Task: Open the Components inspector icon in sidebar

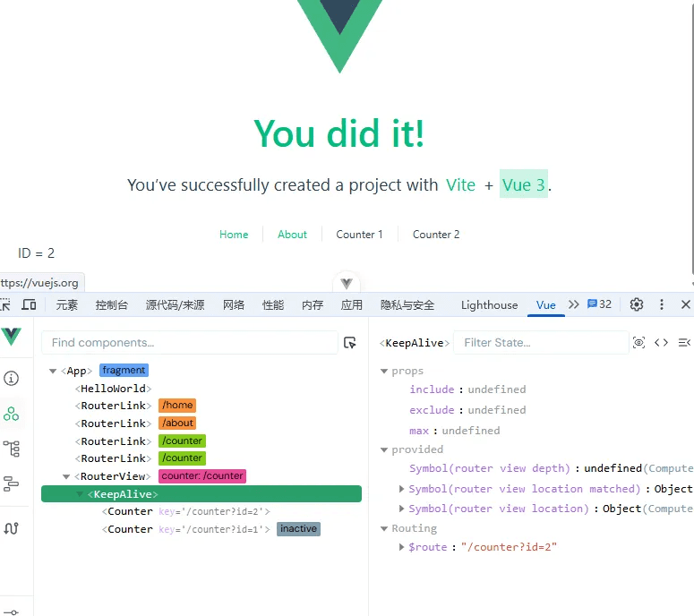Action: click(x=11, y=414)
